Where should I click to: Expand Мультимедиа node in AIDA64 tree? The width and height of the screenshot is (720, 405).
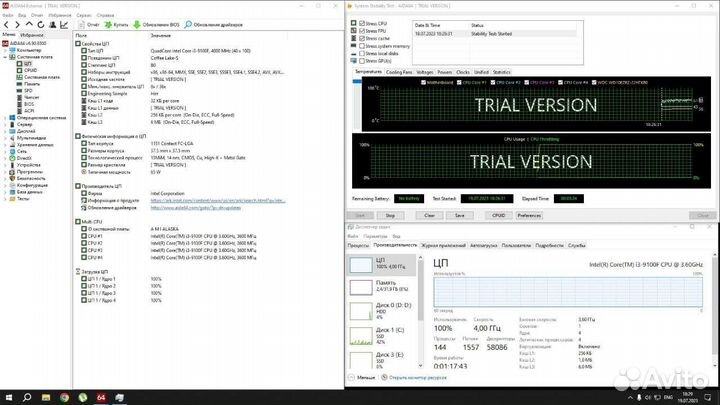[6, 138]
